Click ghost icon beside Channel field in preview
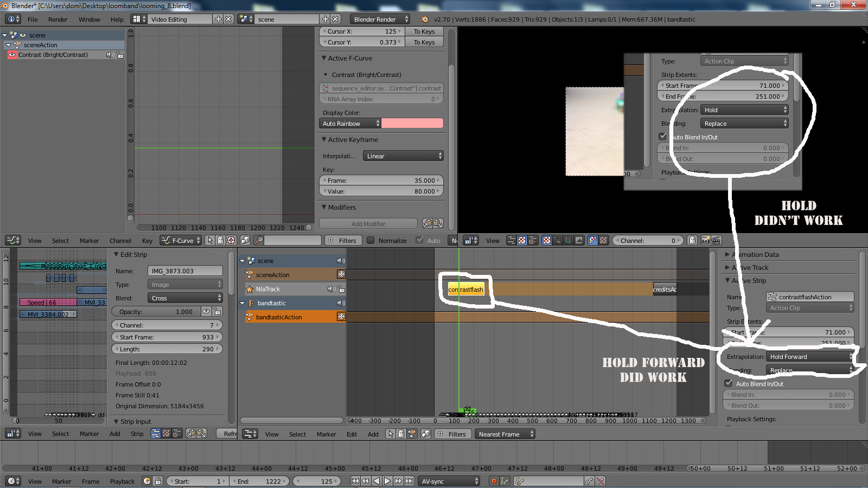 692,240
